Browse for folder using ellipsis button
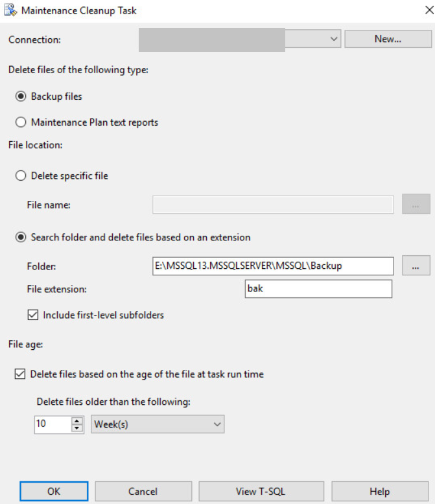The height and width of the screenshot is (504, 435). [416, 266]
